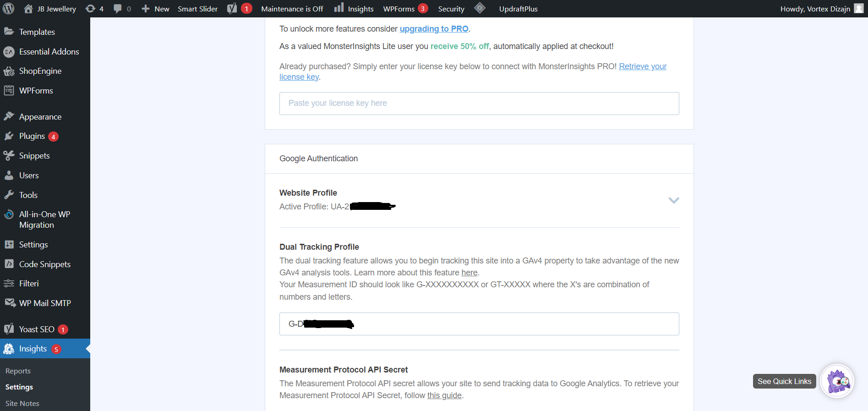Click the All-in-One WP Migration icon

click(9, 214)
